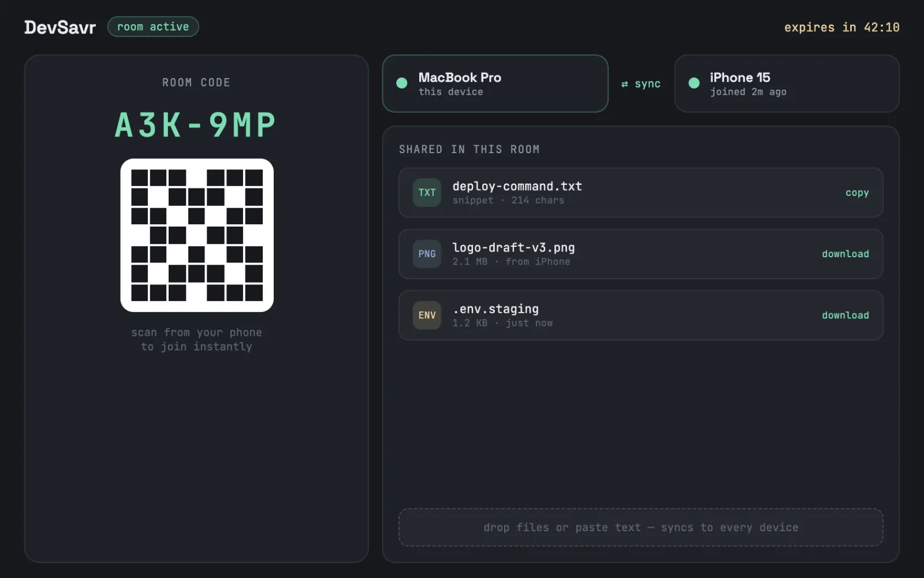Click the ENV file type badge
The image size is (924, 578).
427,315
